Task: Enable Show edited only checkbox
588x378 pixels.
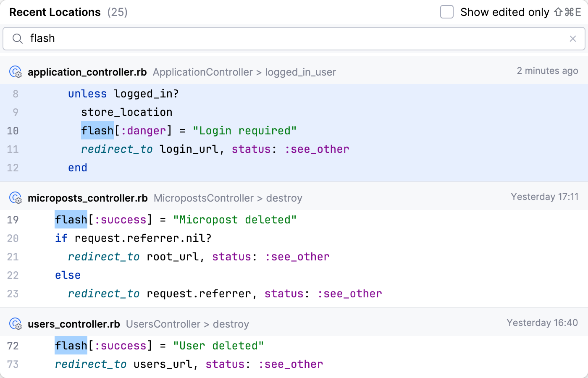Action: (x=447, y=12)
